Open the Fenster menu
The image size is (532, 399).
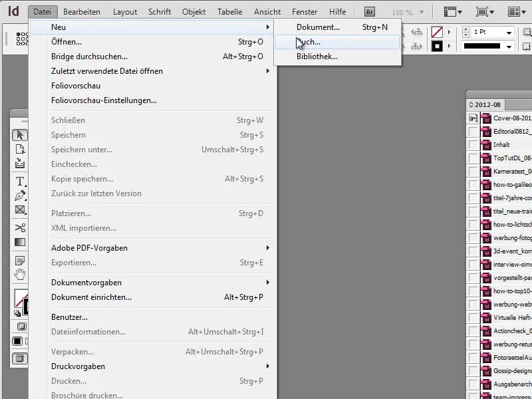coord(305,11)
